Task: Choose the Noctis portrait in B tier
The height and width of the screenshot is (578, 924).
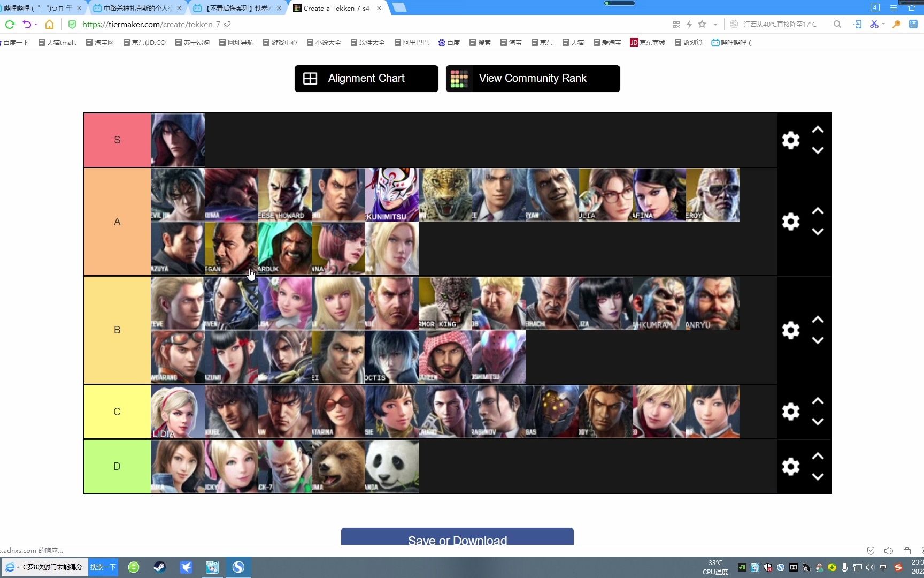Action: (x=392, y=357)
